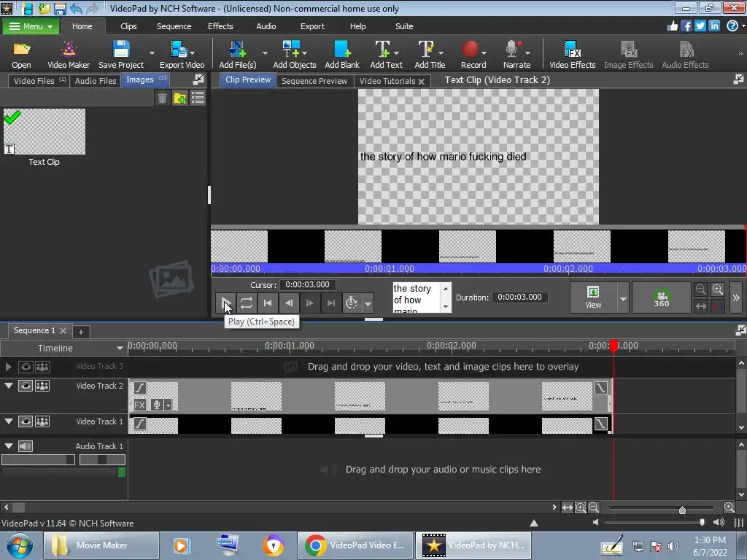Open the Save Project dropdown arrow
The width and height of the screenshot is (747, 560).
(152, 52)
